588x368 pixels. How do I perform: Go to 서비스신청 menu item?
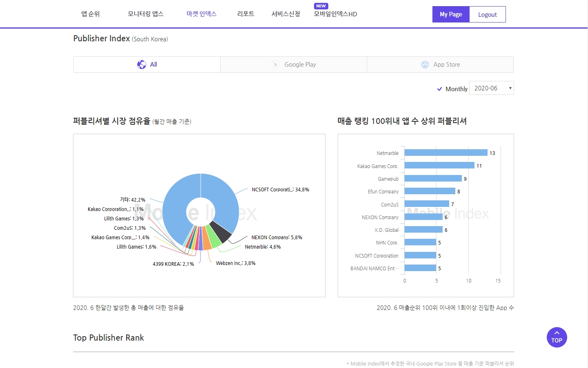point(286,14)
